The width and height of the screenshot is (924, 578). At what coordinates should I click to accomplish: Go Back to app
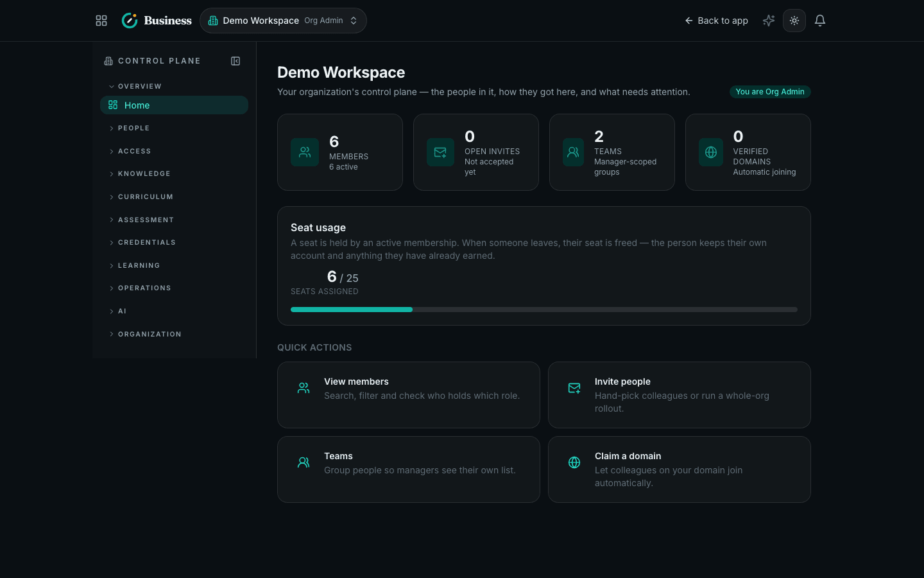[716, 21]
